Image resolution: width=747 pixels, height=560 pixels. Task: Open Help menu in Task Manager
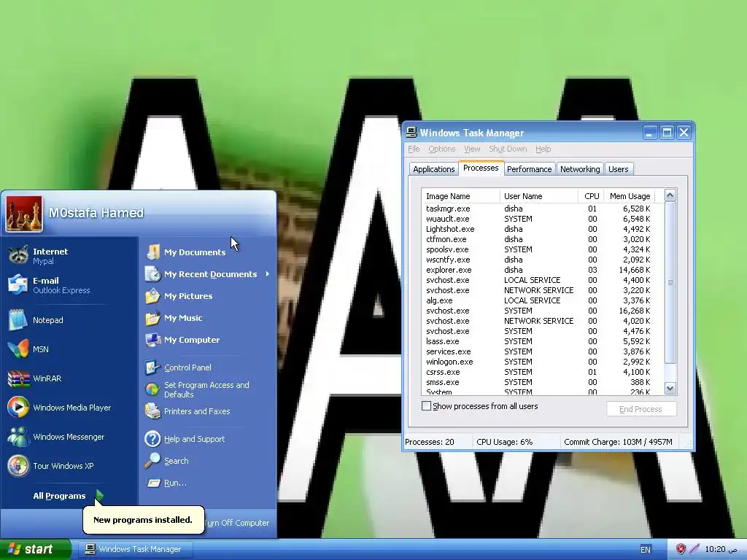tap(543, 149)
